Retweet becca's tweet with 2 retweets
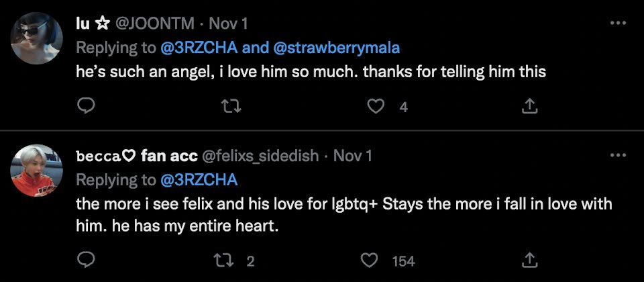Viewport: 644px width, 282px height. 232,260
